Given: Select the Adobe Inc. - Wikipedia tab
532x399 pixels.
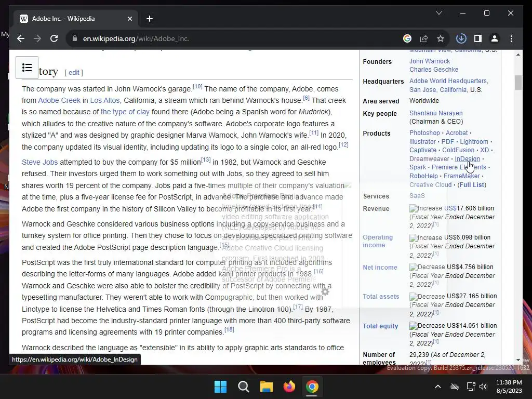Looking at the screenshot, I should click(x=76, y=19).
